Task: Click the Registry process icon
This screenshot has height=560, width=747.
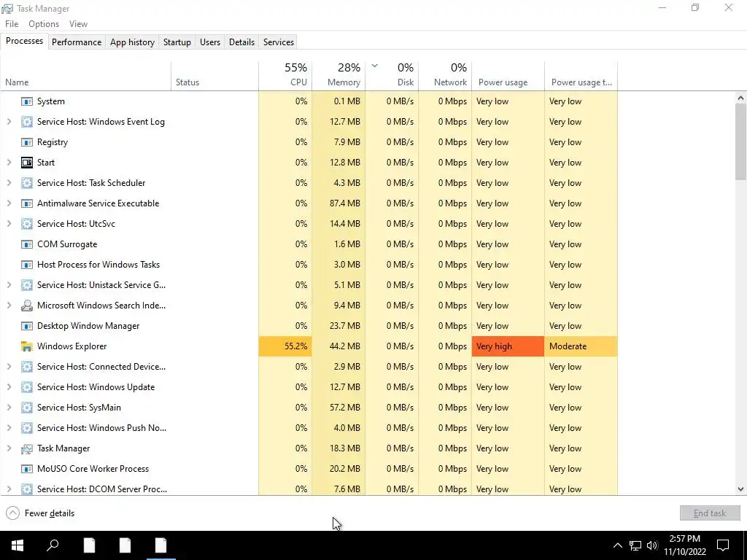Action: 27,142
